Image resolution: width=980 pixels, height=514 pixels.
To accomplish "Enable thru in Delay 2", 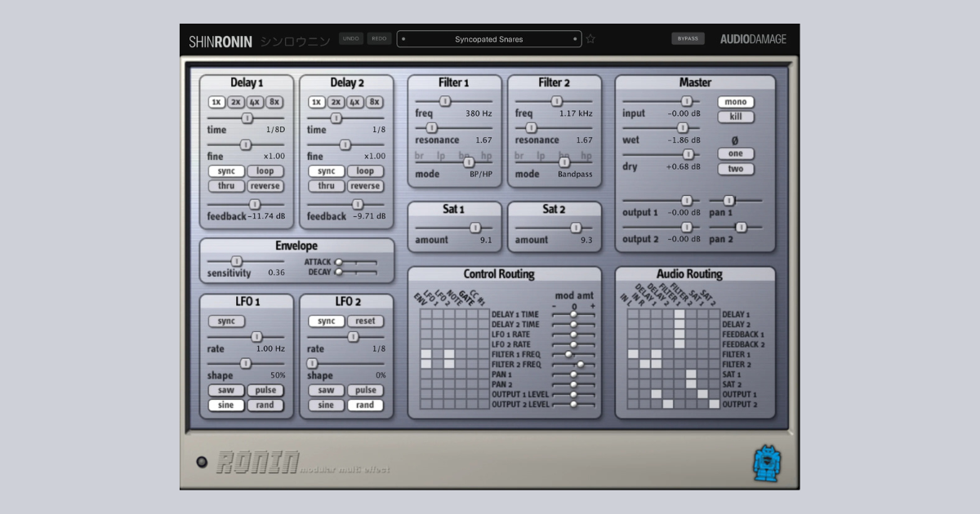I will point(326,186).
